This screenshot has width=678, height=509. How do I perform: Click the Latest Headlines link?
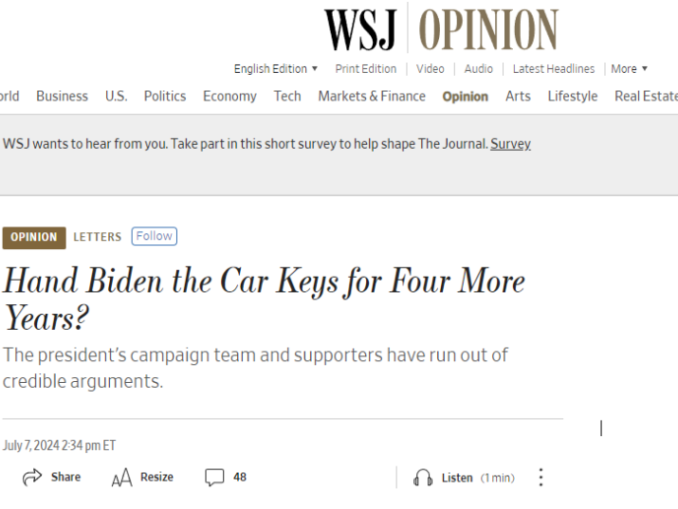click(x=553, y=69)
